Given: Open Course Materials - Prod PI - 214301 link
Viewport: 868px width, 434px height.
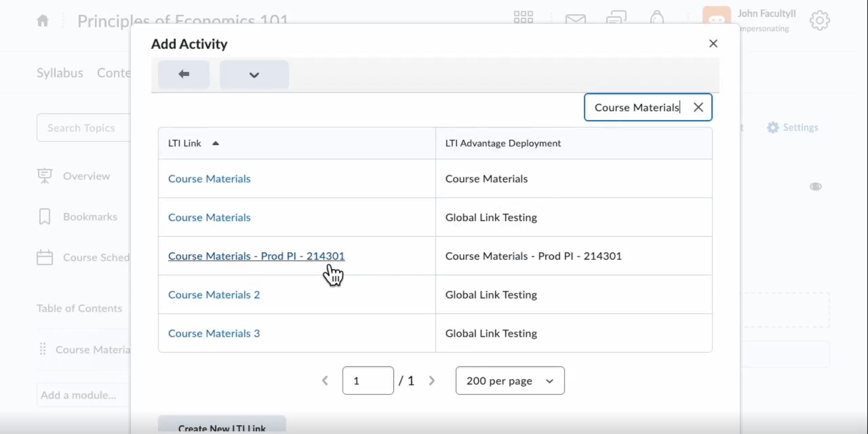Looking at the screenshot, I should (256, 256).
